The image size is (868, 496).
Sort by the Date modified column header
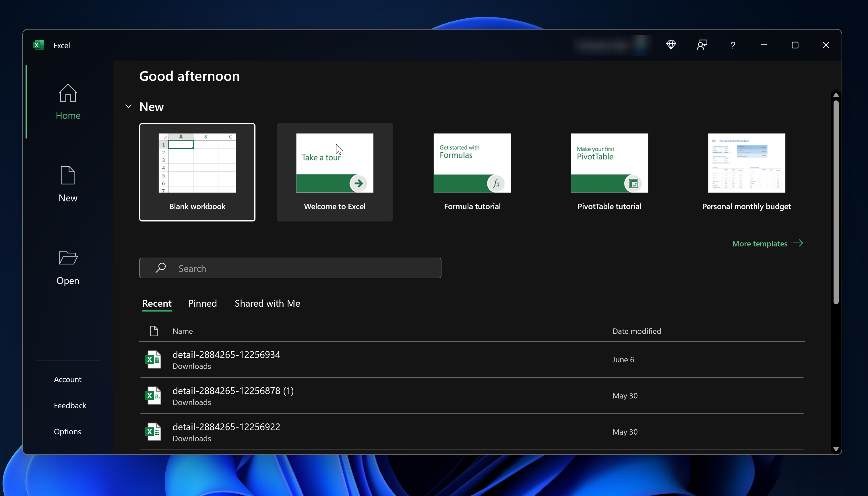coord(637,331)
